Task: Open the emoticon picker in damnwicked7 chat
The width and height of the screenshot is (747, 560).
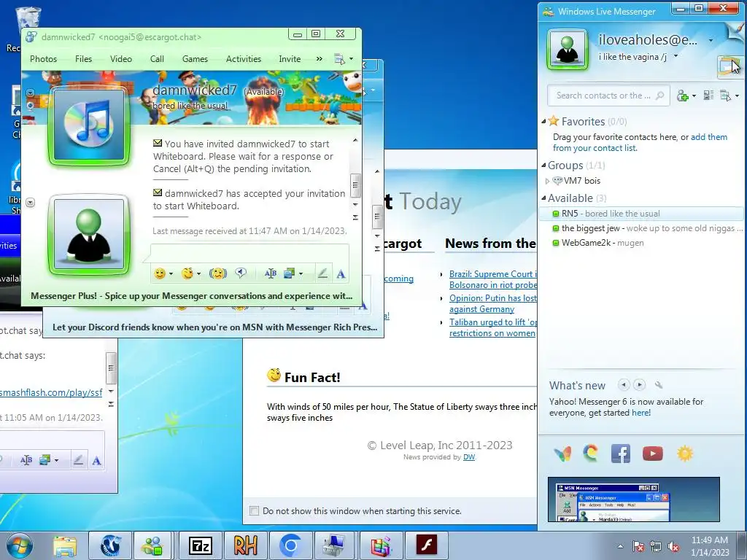Action: click(x=160, y=273)
